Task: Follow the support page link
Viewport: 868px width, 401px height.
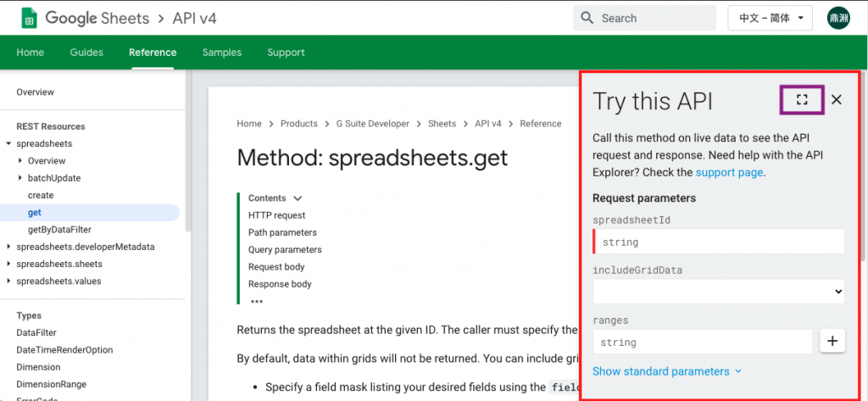Action: click(730, 172)
